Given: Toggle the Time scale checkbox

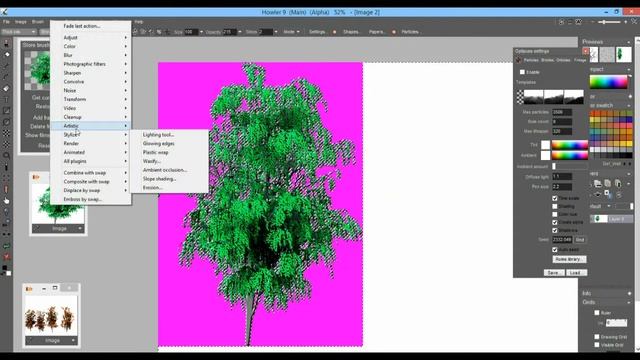Looking at the screenshot, I should pos(555,198).
